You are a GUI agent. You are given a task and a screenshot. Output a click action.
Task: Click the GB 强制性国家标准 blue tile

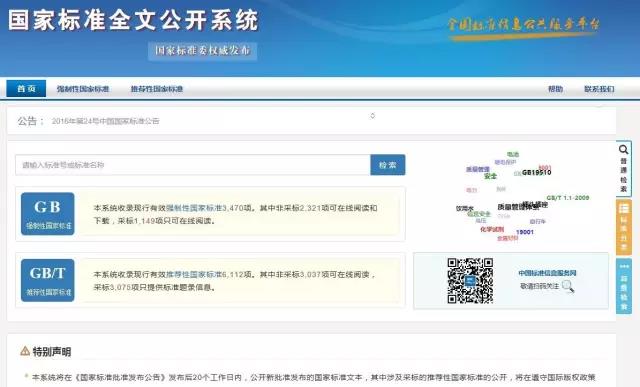coord(48,214)
